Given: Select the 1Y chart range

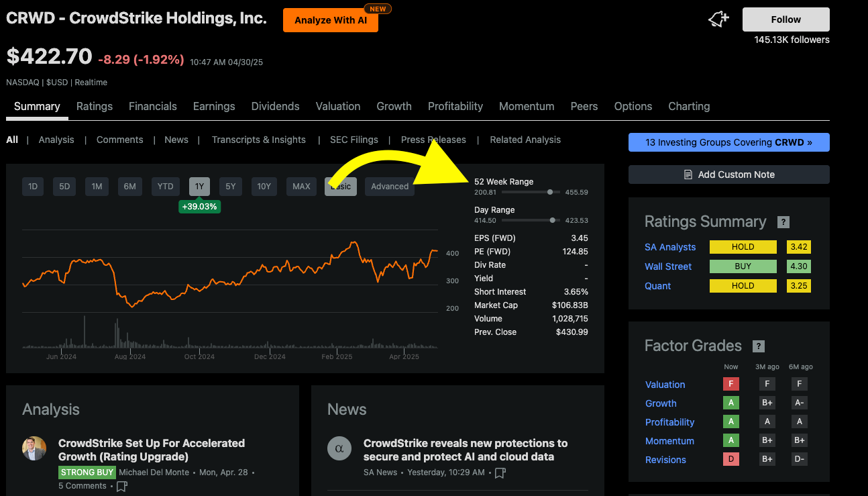Looking at the screenshot, I should pyautogui.click(x=199, y=187).
